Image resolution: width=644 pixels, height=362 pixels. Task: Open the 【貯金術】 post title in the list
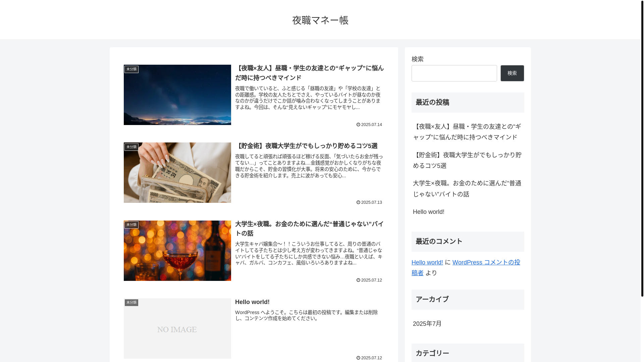tap(306, 146)
